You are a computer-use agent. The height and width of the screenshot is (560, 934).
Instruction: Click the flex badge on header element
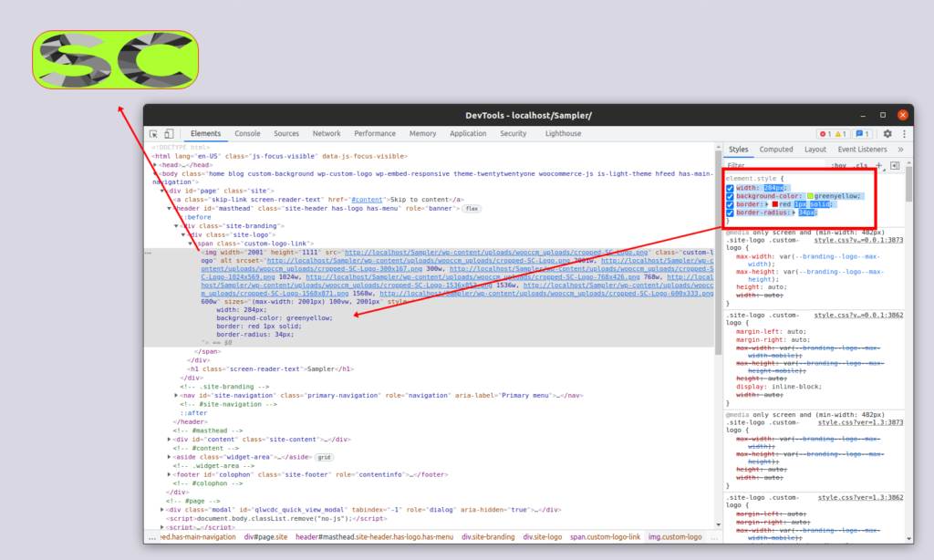pos(472,209)
